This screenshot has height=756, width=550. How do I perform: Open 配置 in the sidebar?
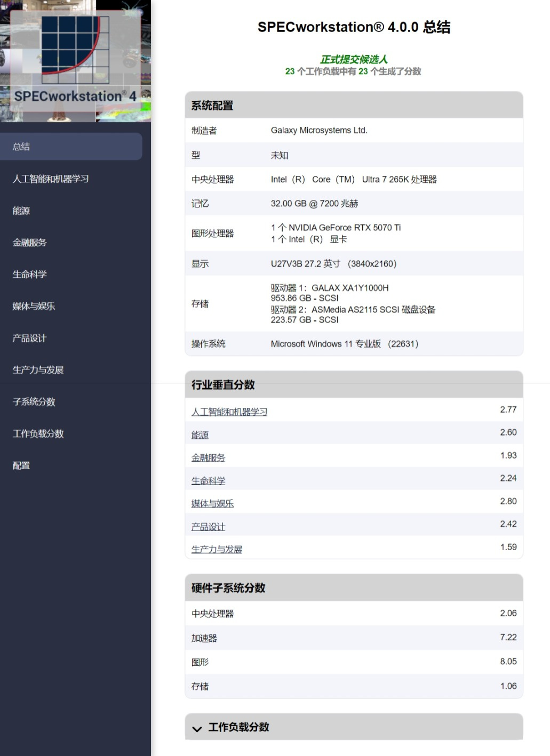coord(21,465)
